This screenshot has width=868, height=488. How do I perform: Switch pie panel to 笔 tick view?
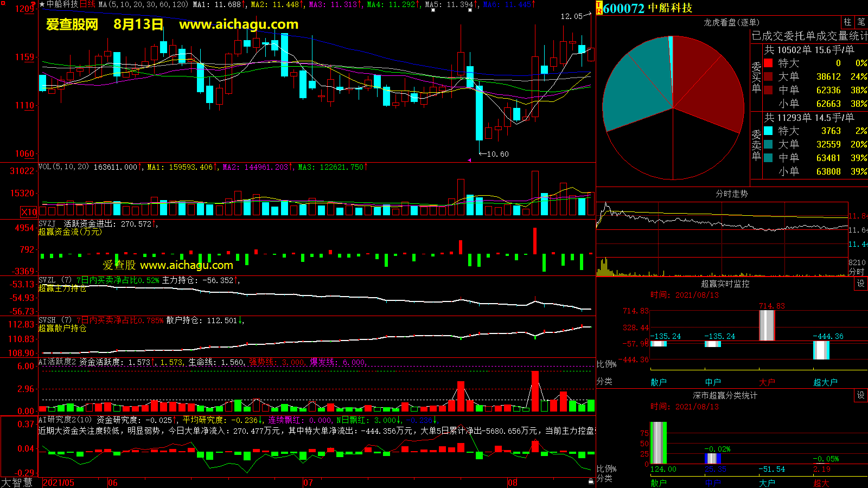pos(861,22)
